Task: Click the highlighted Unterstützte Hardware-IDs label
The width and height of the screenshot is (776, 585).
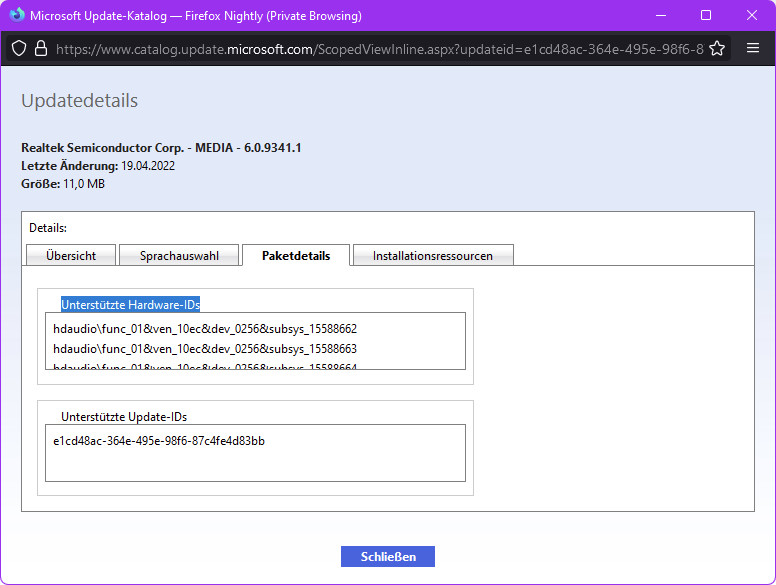Action: click(131, 304)
